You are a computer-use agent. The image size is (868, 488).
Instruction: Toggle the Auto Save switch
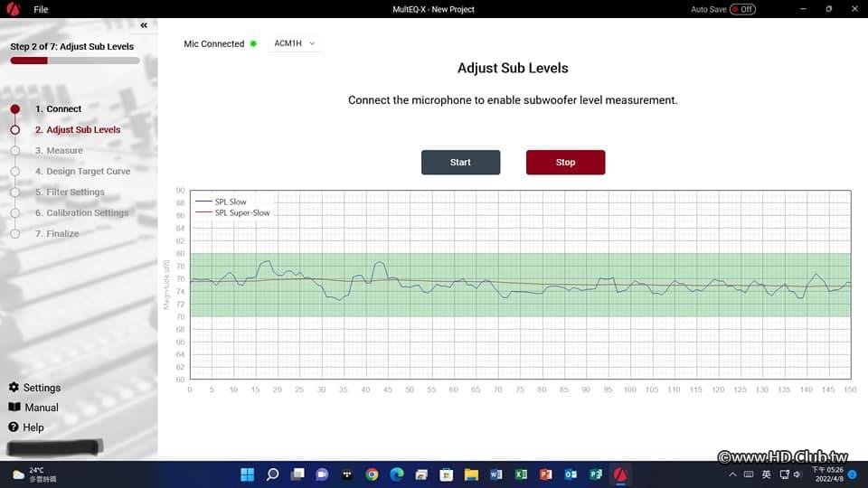pyautogui.click(x=742, y=9)
